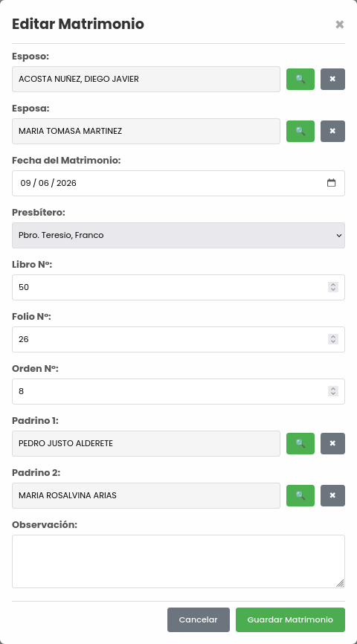The height and width of the screenshot is (644, 357).
Task: Search for Esposo with magnifier button
Action: [300, 79]
